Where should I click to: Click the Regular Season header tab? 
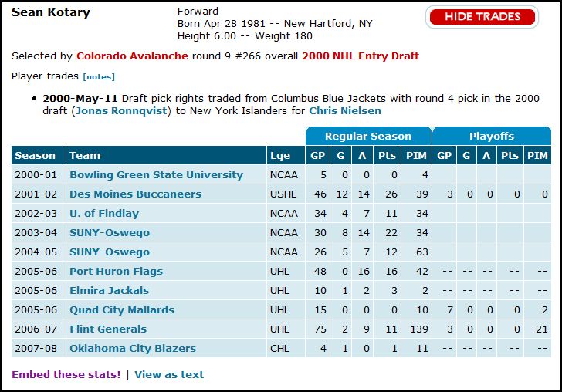[368, 137]
